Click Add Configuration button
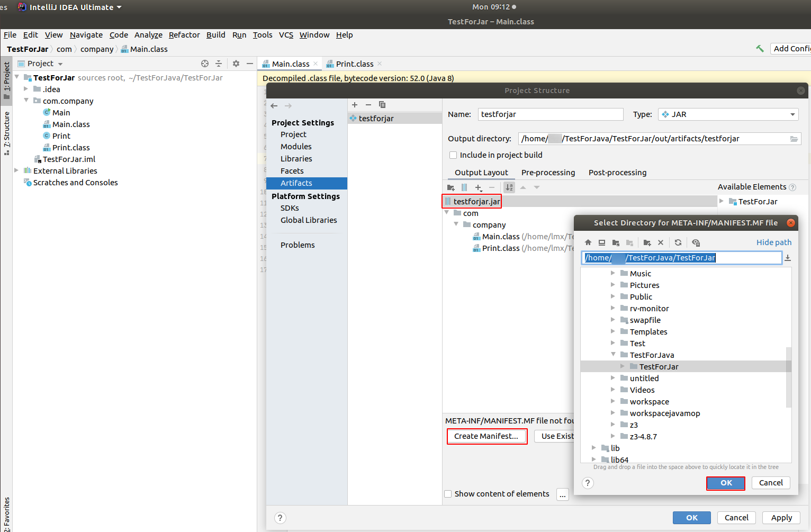The height and width of the screenshot is (532, 811). coord(790,49)
